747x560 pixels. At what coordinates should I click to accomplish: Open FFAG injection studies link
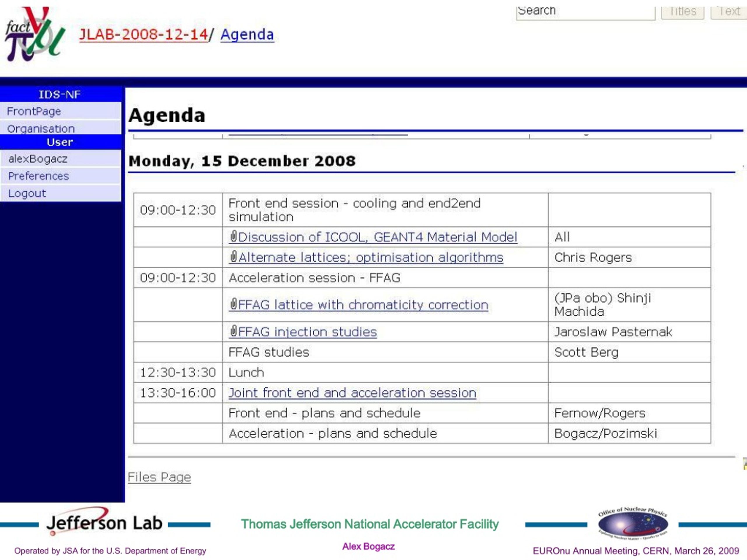coord(308,332)
